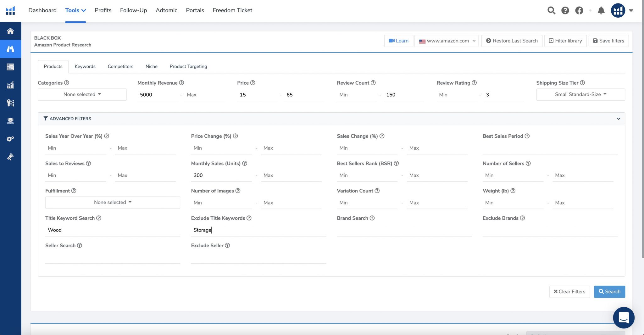Open the Shipping Size Tier dropdown
Viewport: 644px width, 335px height.
click(x=580, y=94)
